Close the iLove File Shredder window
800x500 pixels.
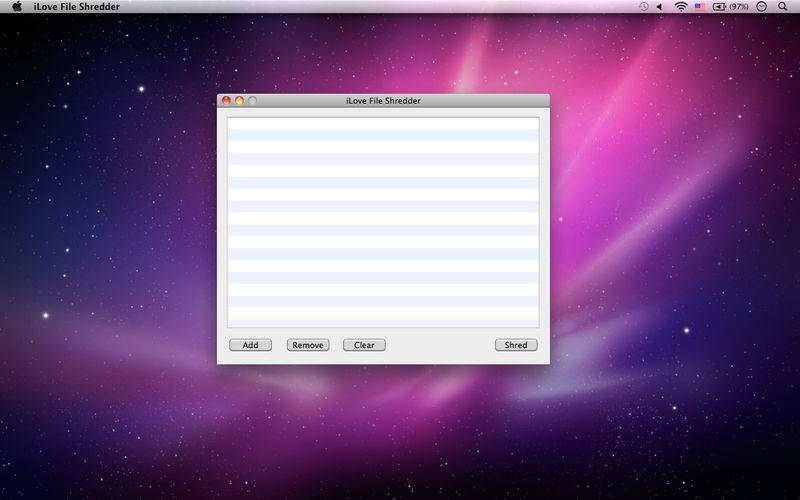(226, 101)
